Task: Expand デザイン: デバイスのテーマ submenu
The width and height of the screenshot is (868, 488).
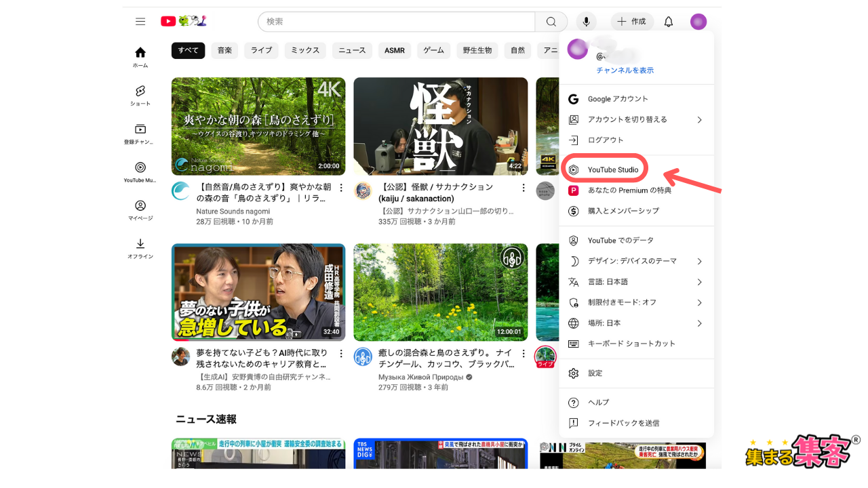Action: coord(637,261)
